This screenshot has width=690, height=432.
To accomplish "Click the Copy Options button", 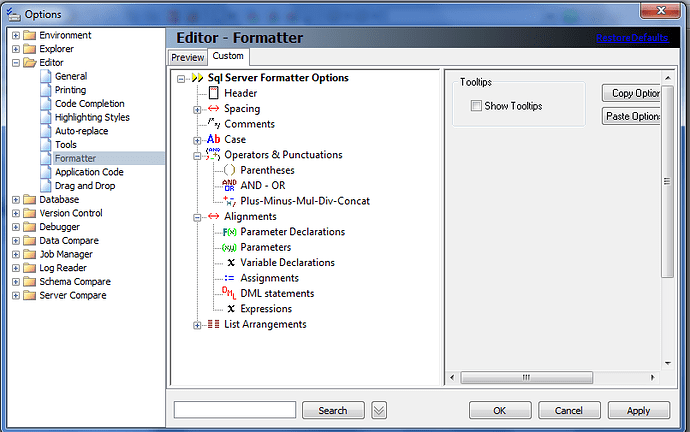I will tap(631, 93).
